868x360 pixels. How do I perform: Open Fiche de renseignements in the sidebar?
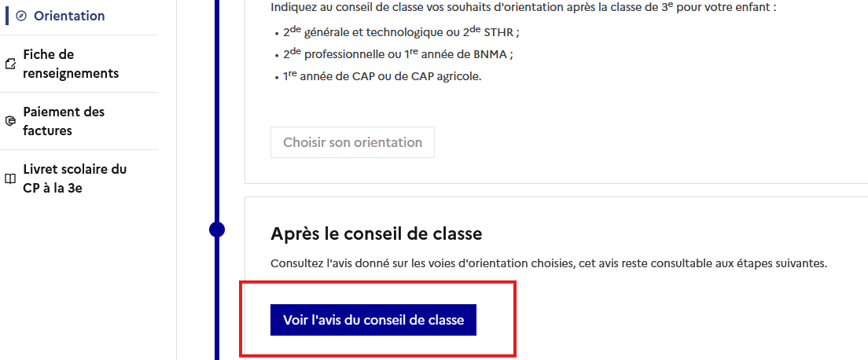(x=71, y=64)
